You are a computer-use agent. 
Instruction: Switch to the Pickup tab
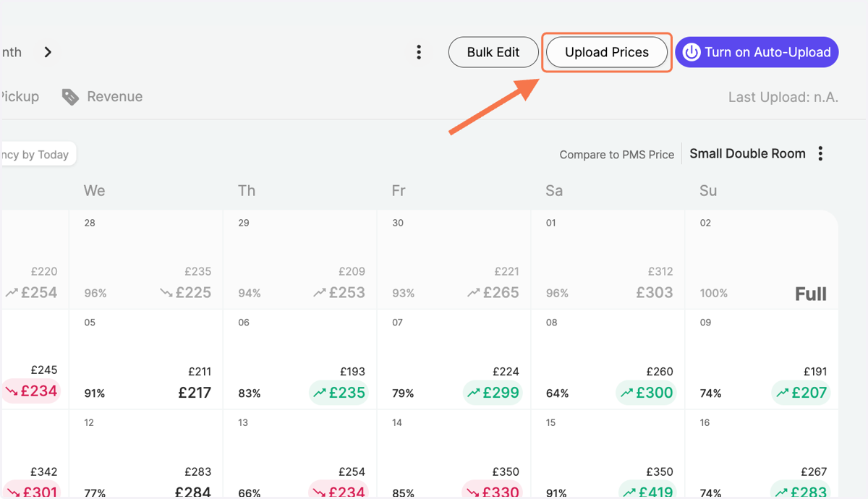(x=20, y=97)
